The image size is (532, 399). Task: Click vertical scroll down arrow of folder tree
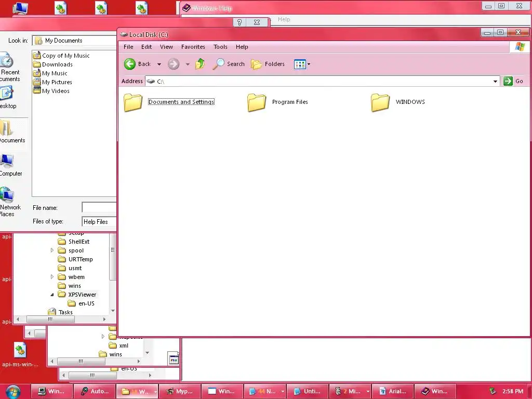click(x=113, y=311)
